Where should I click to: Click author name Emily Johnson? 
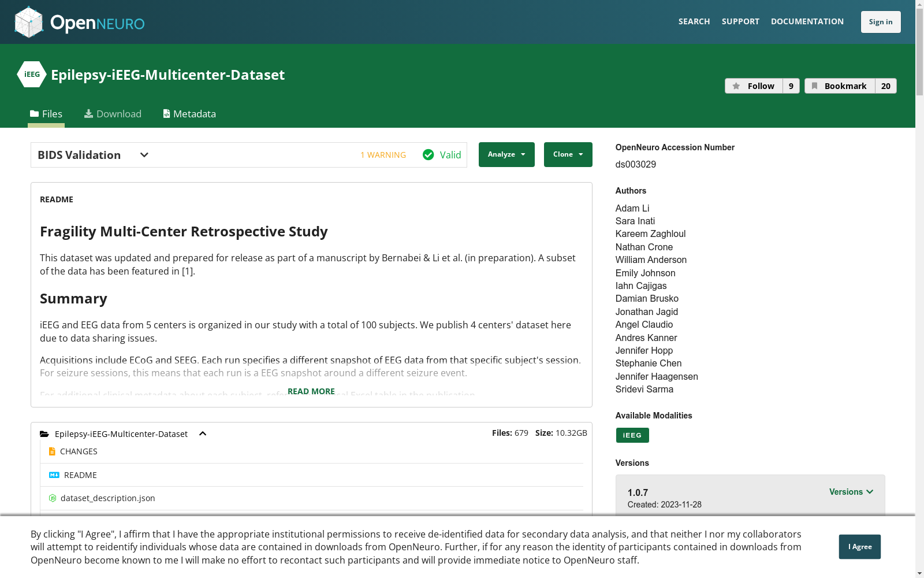(646, 273)
